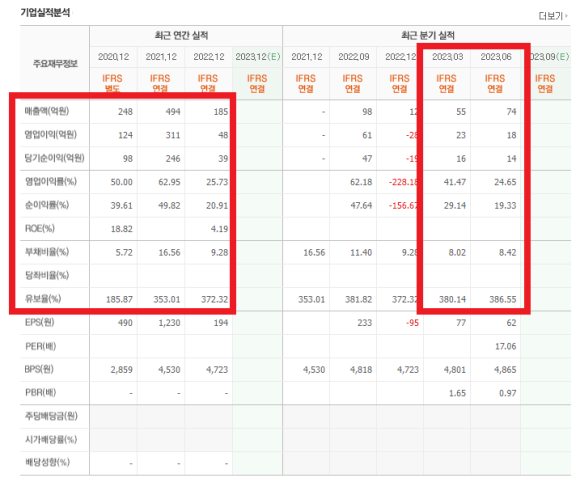
Task: Click the 주요재무정보 table header
Action: (55, 64)
